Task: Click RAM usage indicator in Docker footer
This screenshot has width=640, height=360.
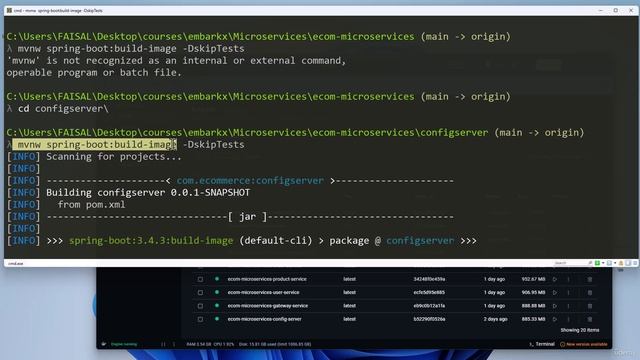Action: tap(199, 344)
